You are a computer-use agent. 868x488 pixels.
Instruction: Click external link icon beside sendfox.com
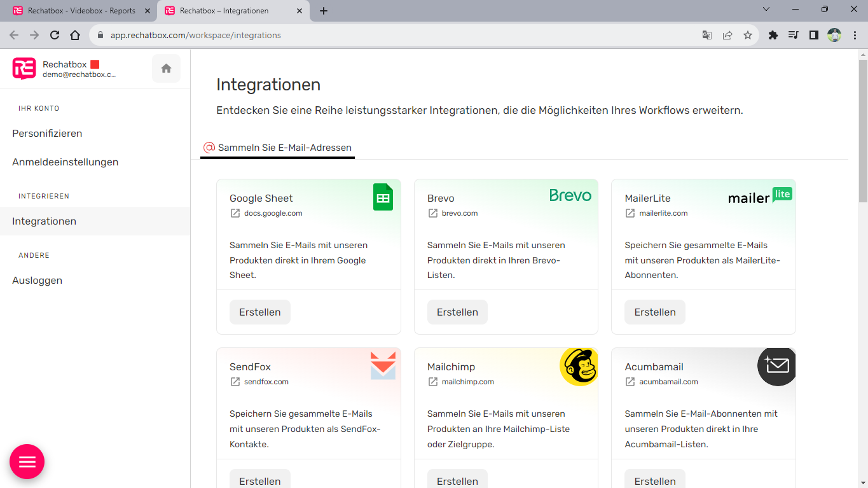click(x=235, y=382)
